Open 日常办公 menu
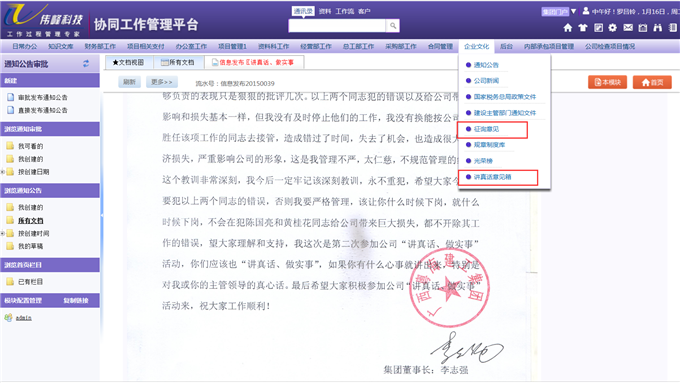 click(x=25, y=46)
